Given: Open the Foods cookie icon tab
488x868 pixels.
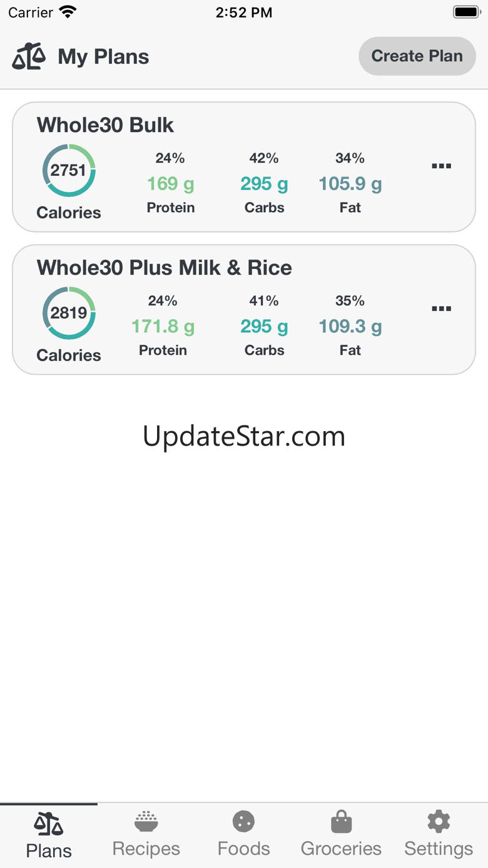Looking at the screenshot, I should pos(243,821).
